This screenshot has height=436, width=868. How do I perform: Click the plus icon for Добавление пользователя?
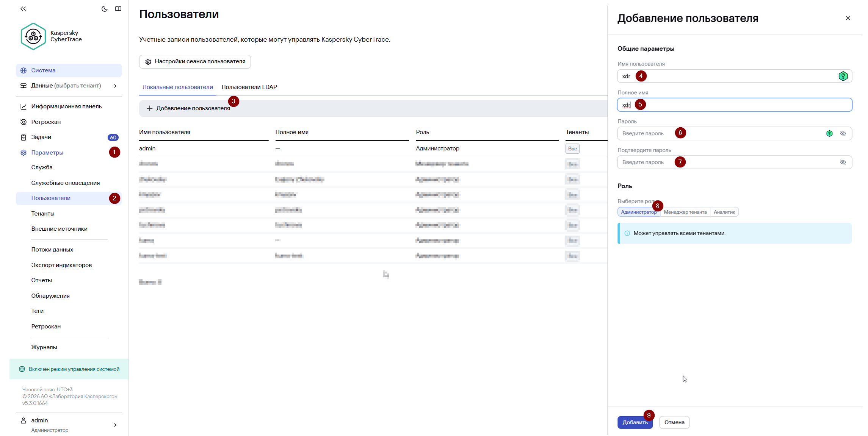click(x=150, y=108)
